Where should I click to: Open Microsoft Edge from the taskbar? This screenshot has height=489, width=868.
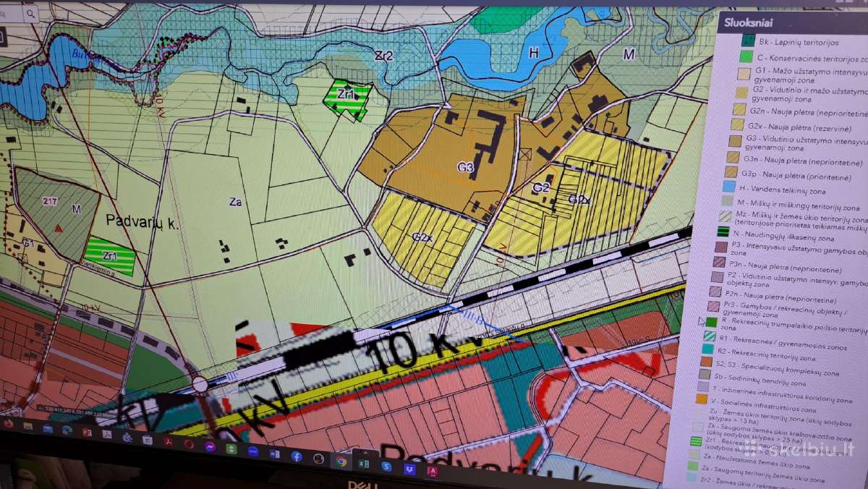point(67,430)
